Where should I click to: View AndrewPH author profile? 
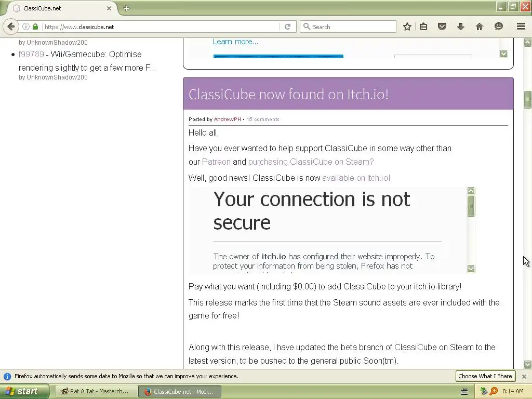click(228, 119)
